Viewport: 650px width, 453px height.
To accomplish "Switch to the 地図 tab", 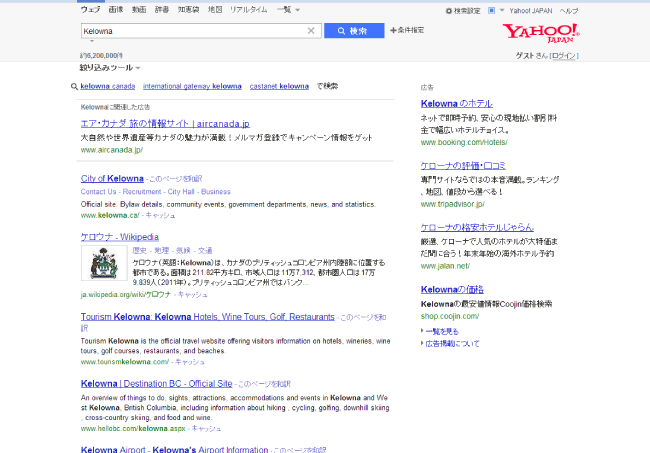I will tap(215, 10).
